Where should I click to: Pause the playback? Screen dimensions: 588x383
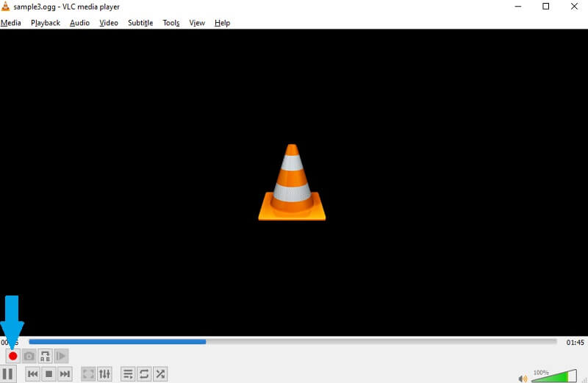(x=8, y=374)
